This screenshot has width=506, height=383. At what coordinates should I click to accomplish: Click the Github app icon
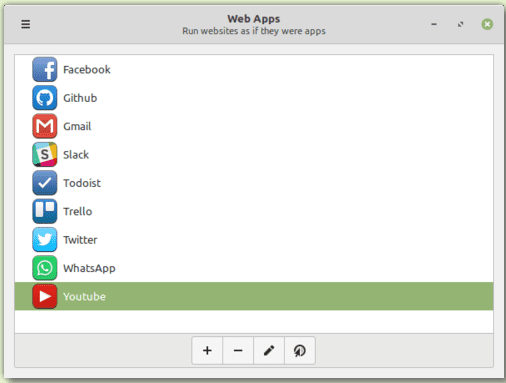(45, 98)
